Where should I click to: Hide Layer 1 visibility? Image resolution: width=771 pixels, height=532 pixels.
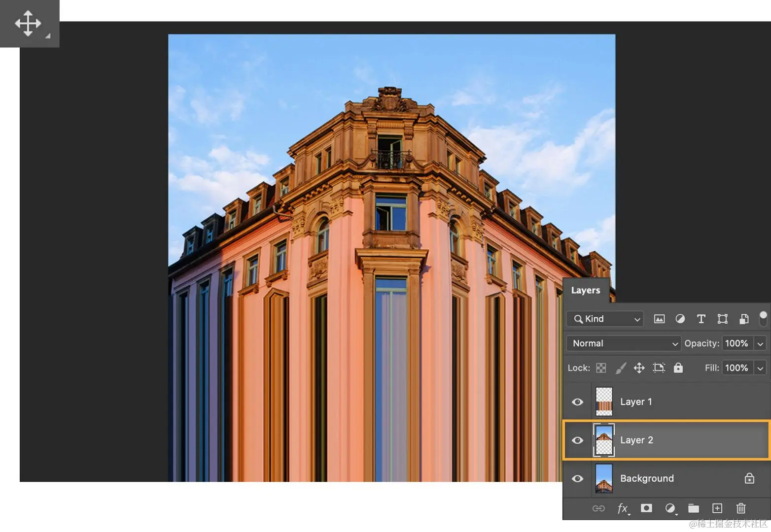coord(577,402)
